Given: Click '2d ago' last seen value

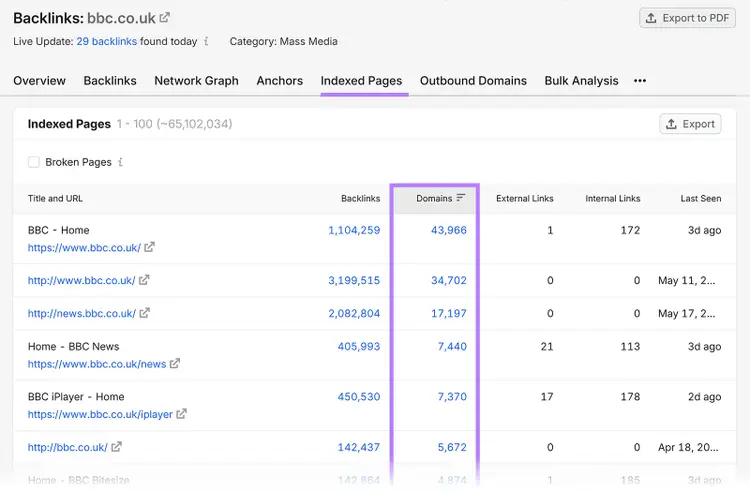Looking at the screenshot, I should [705, 396].
